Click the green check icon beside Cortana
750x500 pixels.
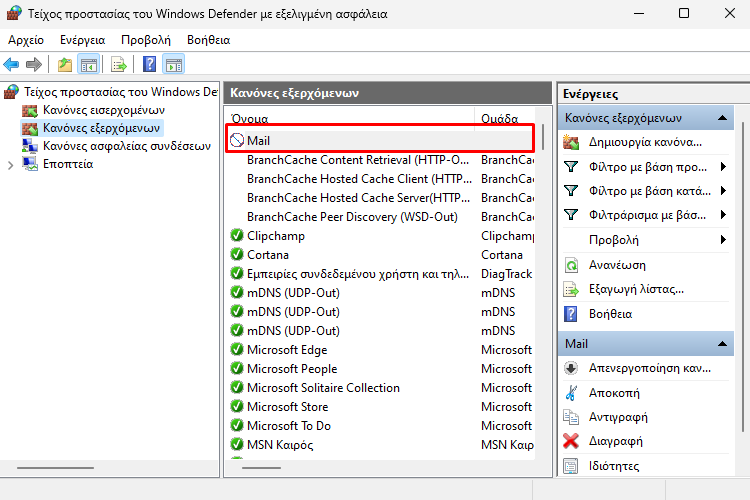pos(237,255)
